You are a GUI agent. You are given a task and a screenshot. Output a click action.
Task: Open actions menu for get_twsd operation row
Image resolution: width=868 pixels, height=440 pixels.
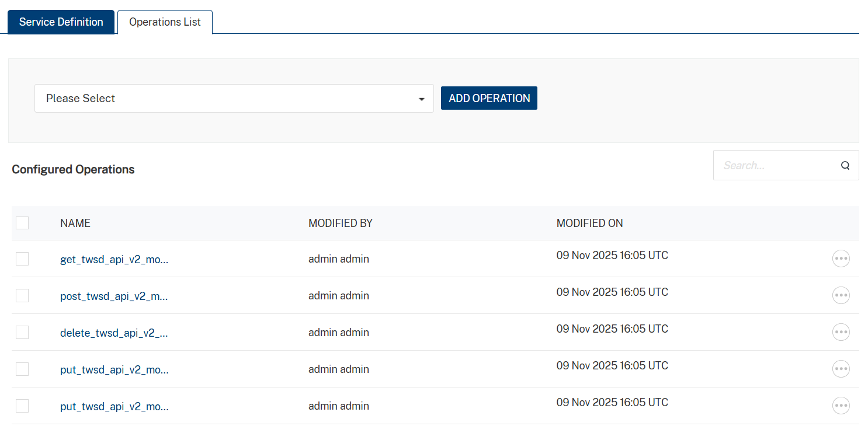coord(841,259)
